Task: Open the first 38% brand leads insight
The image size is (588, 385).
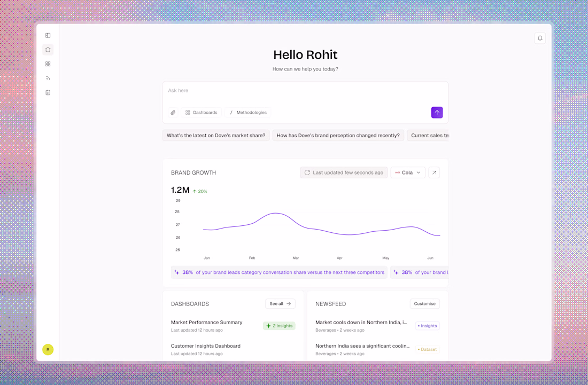Action: click(x=279, y=272)
